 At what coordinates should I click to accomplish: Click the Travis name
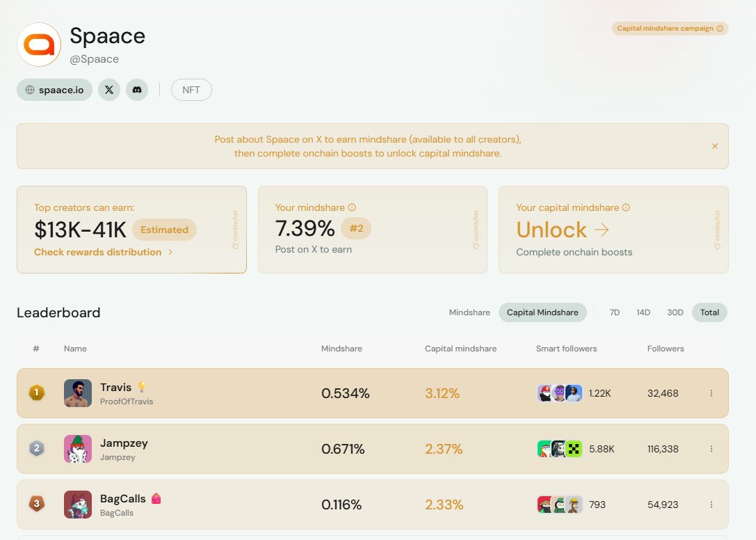pyautogui.click(x=115, y=387)
